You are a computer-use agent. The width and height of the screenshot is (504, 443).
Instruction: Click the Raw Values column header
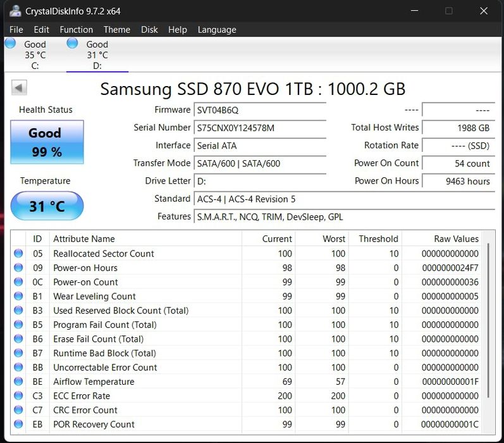(442, 239)
